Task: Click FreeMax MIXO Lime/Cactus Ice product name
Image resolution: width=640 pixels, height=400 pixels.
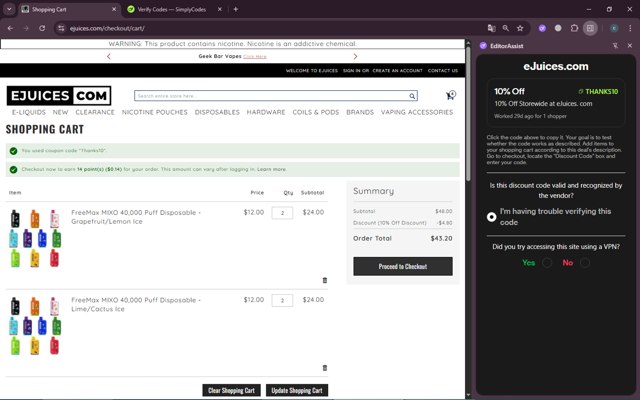Action: pyautogui.click(x=136, y=304)
